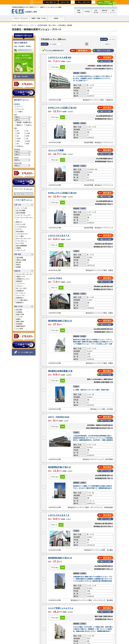Add レオネクストルナ大宮 408 to 検討リスト
The image size is (129, 644).
click(x=105, y=61)
